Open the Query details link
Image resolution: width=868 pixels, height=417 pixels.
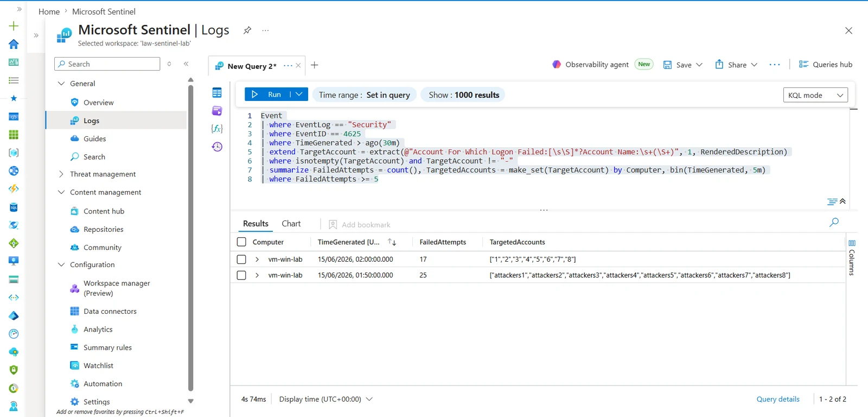(778, 399)
